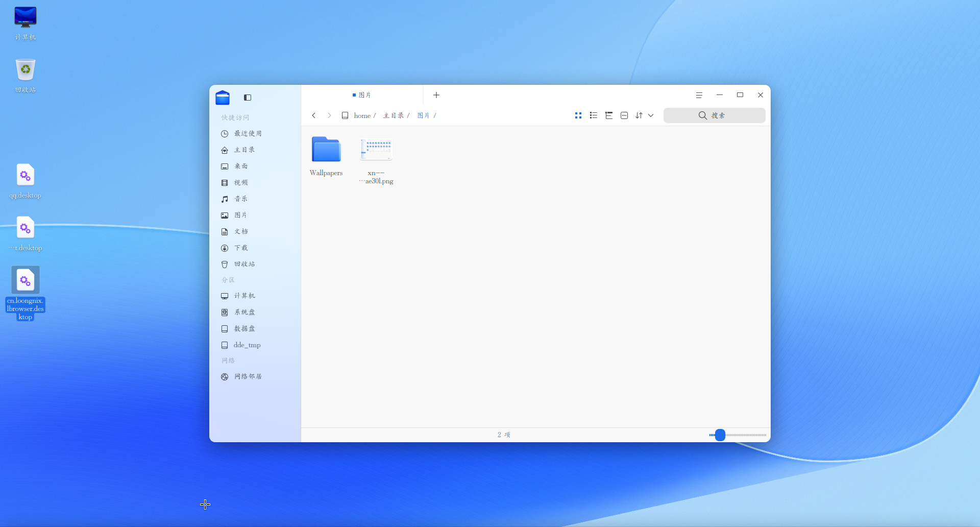The image size is (980, 527).
Task: Go forward with the right arrow
Action: pos(329,115)
